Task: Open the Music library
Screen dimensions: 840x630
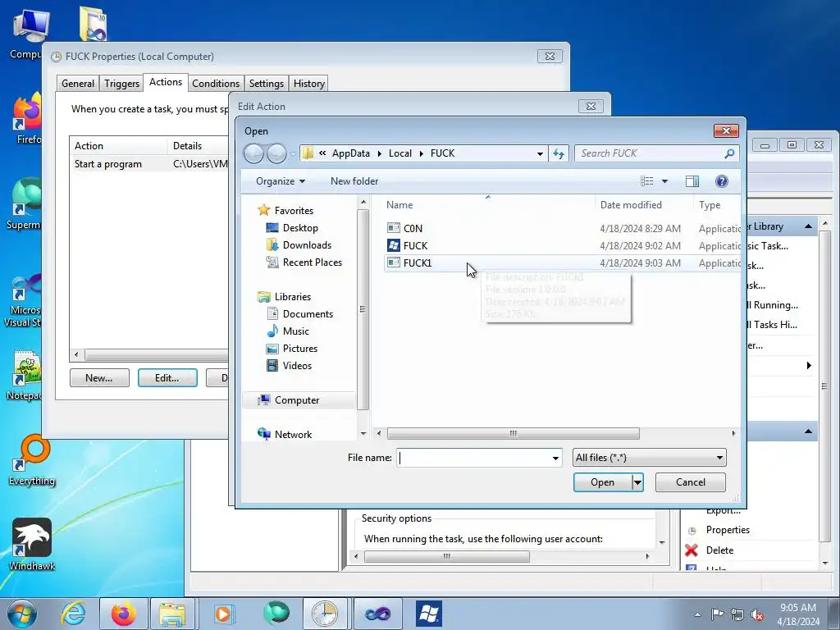Action: pos(288,331)
